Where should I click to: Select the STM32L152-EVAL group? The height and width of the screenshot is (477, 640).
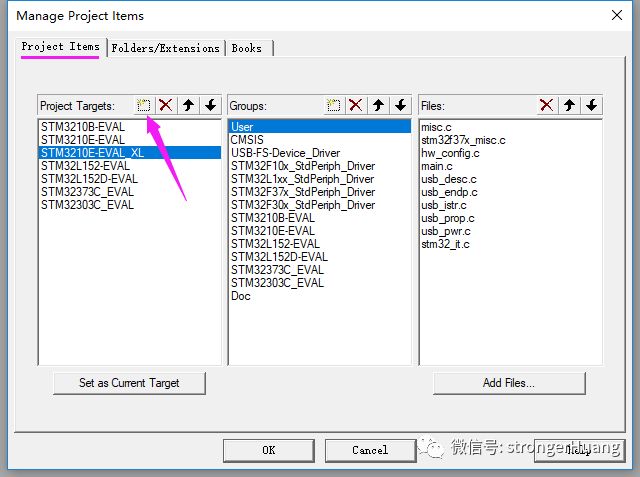(320, 244)
